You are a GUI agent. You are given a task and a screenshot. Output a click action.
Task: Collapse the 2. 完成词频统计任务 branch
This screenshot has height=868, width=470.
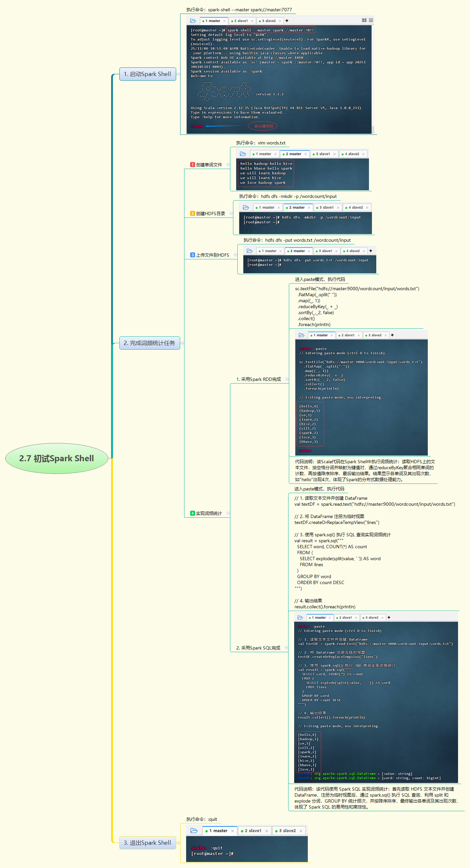[182, 343]
